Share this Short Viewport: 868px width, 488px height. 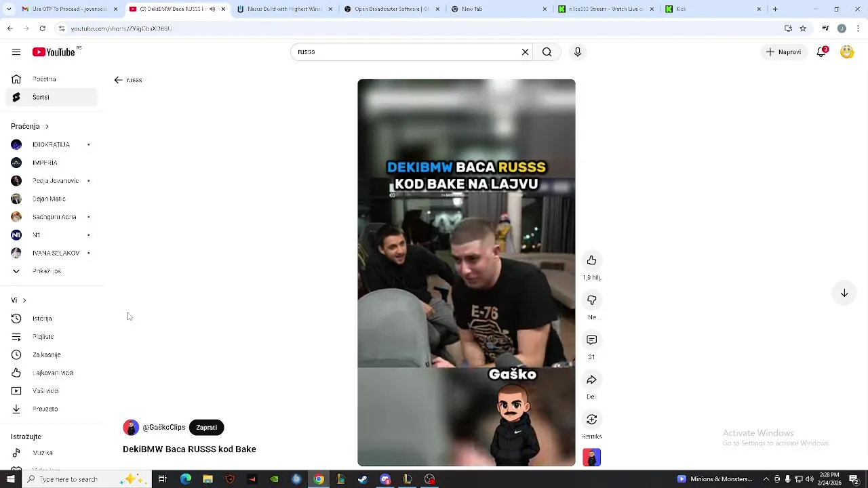tap(592, 380)
